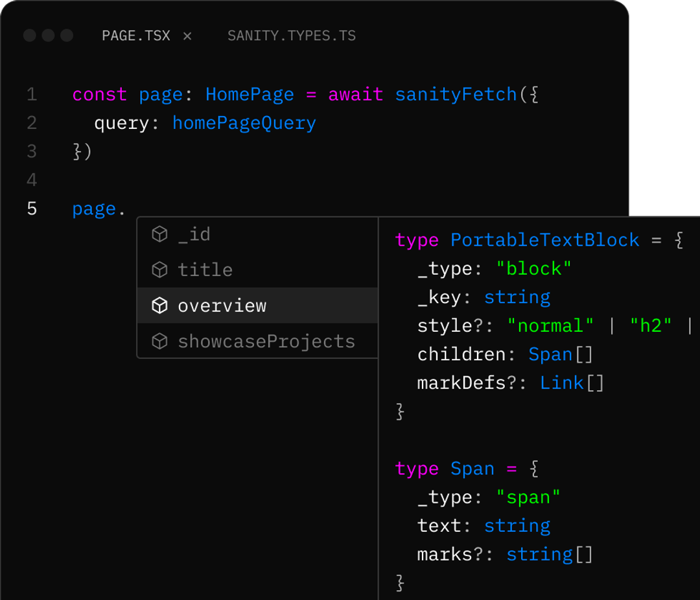Image resolution: width=700 pixels, height=600 pixels.
Task: Click the PortableTextBlock type name
Action: 544,240
